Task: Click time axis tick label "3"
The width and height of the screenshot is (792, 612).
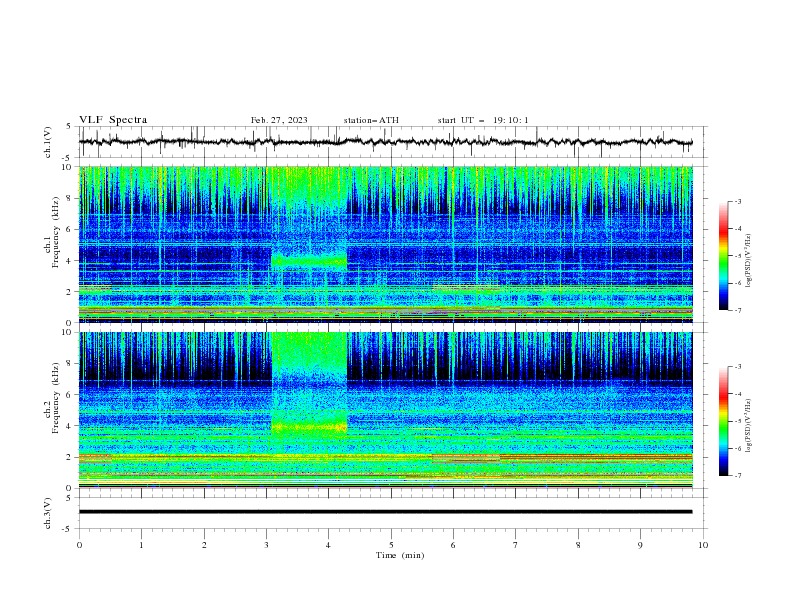Action: 266,545
